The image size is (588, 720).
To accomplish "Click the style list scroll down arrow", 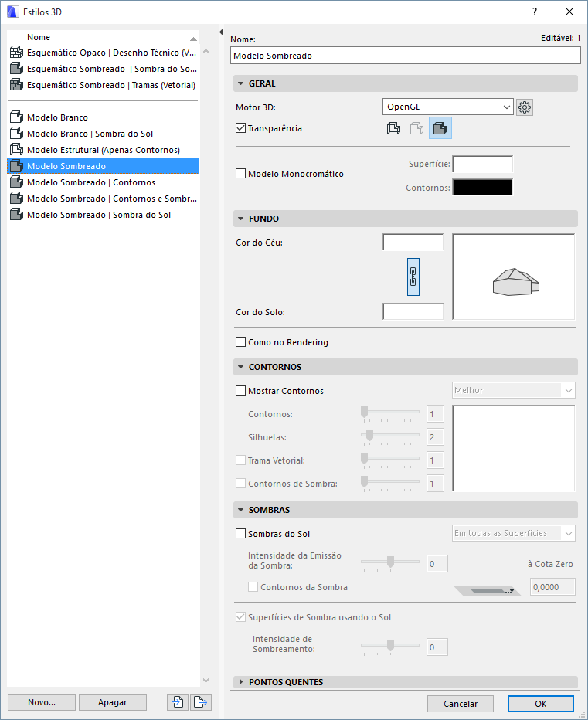I will pos(206,681).
